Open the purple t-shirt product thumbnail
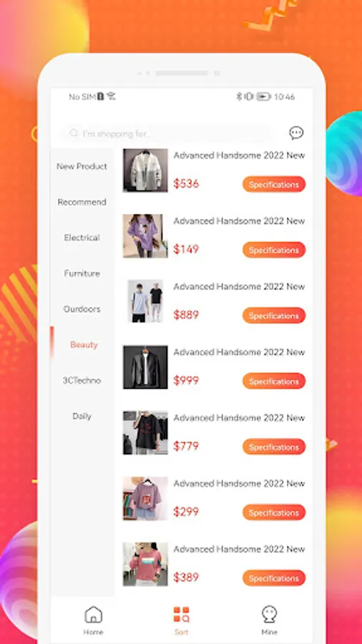Screen dimensions: 362x644 145,236
